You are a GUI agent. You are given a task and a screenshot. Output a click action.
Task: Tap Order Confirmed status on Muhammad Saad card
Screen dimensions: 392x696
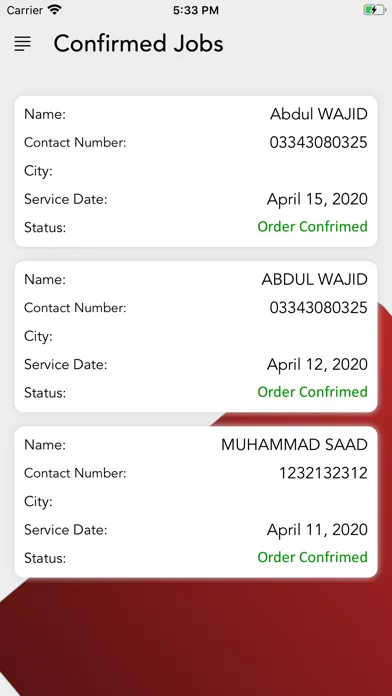tap(313, 557)
